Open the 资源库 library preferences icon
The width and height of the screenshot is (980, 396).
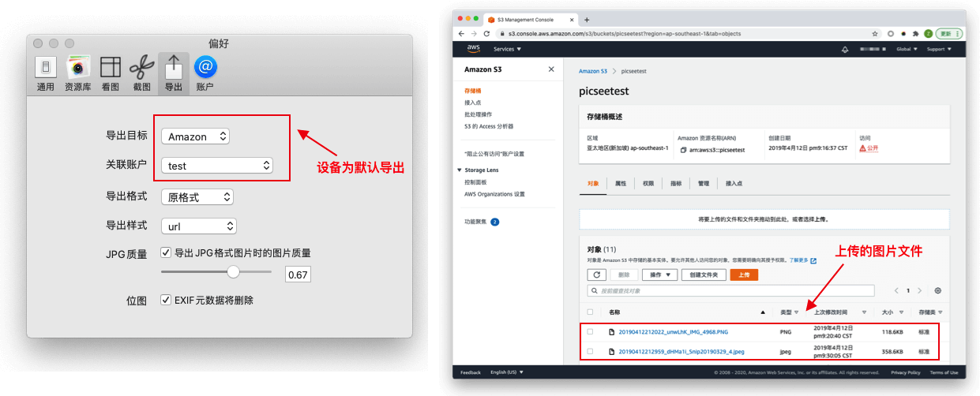[x=77, y=73]
